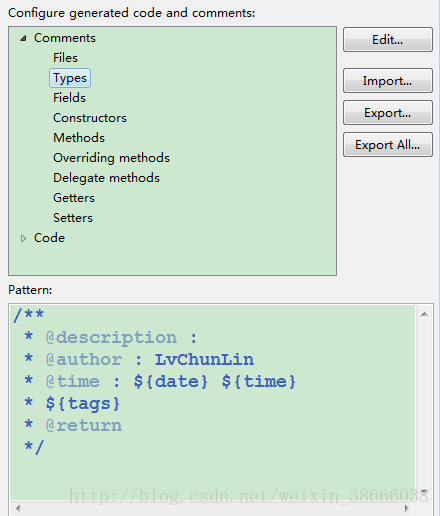Click the horizontal scrollbar left arrow

click(x=18, y=508)
